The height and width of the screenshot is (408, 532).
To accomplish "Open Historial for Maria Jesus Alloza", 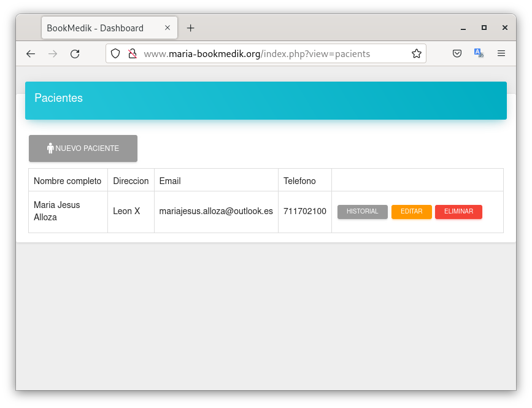I will click(x=362, y=212).
